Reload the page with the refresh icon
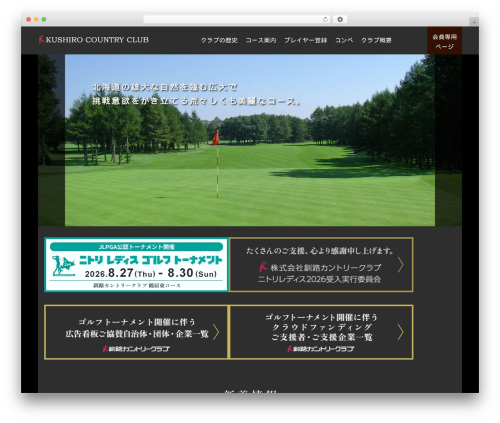The width and height of the screenshot is (500, 423). point(325,19)
